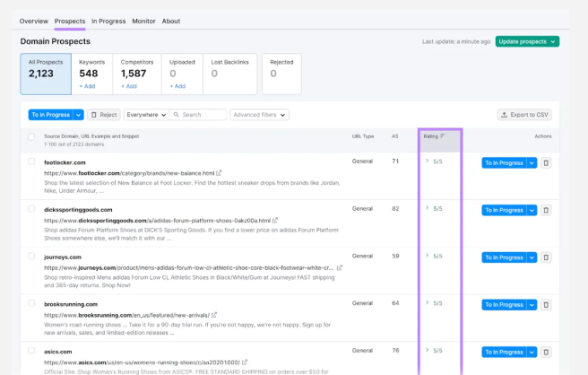This screenshot has height=375, width=588.
Task: Open the Monitor tab
Action: point(143,22)
